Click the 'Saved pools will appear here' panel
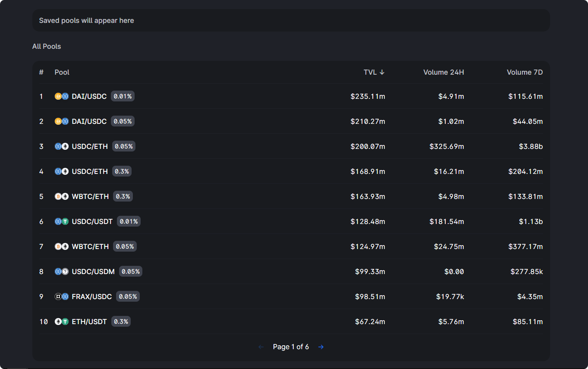 pyautogui.click(x=291, y=20)
